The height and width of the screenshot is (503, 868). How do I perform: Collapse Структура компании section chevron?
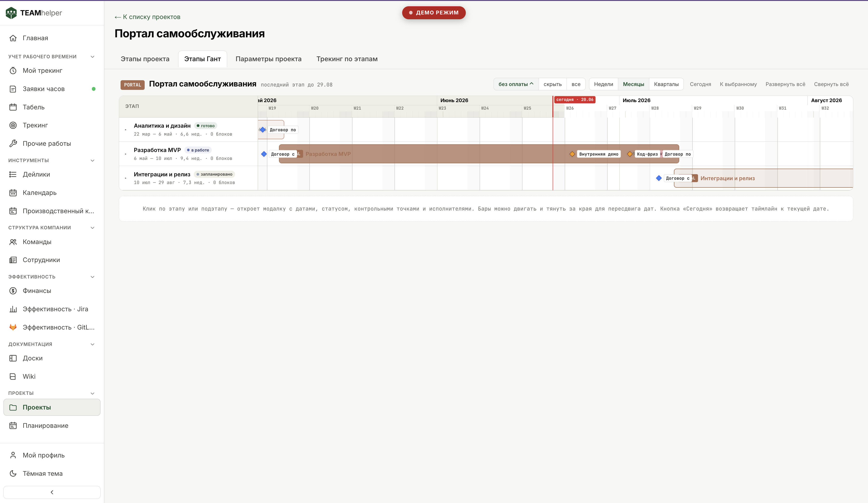[x=92, y=228]
